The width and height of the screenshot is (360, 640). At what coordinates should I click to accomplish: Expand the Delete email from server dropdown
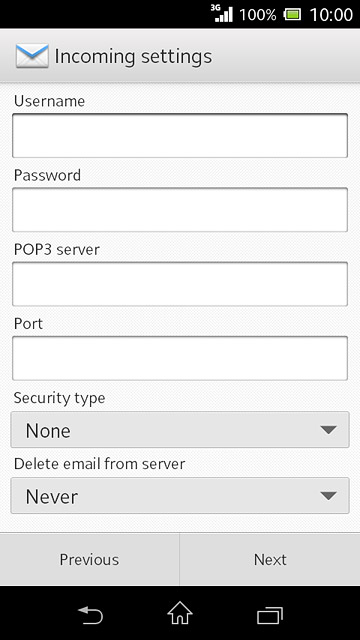(180, 496)
